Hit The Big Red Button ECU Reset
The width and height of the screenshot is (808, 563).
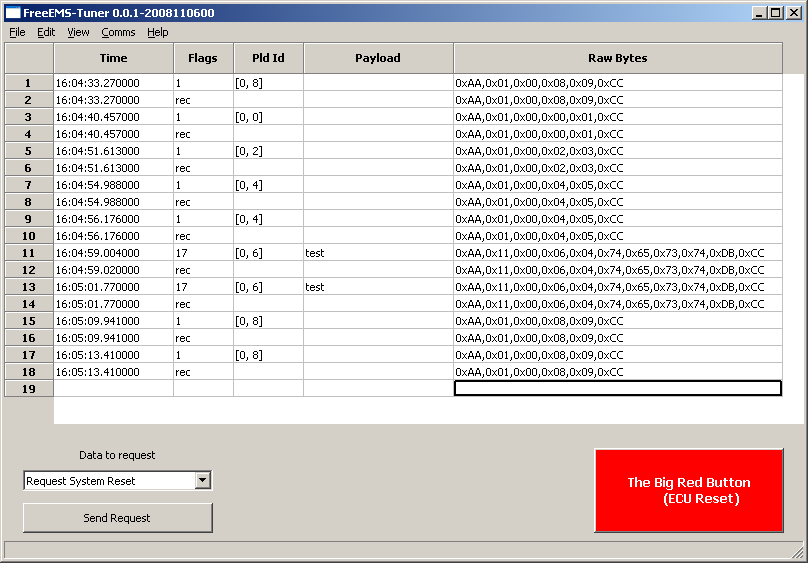(688, 490)
